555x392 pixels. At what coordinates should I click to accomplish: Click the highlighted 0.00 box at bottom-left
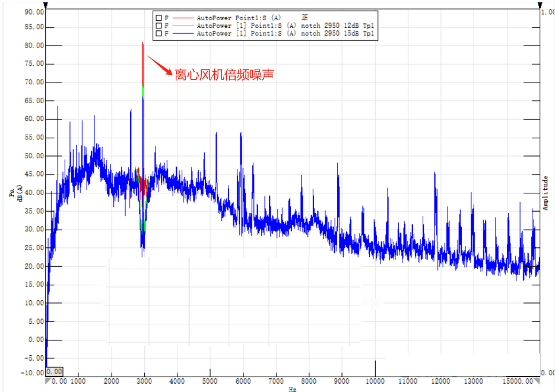coord(55,371)
